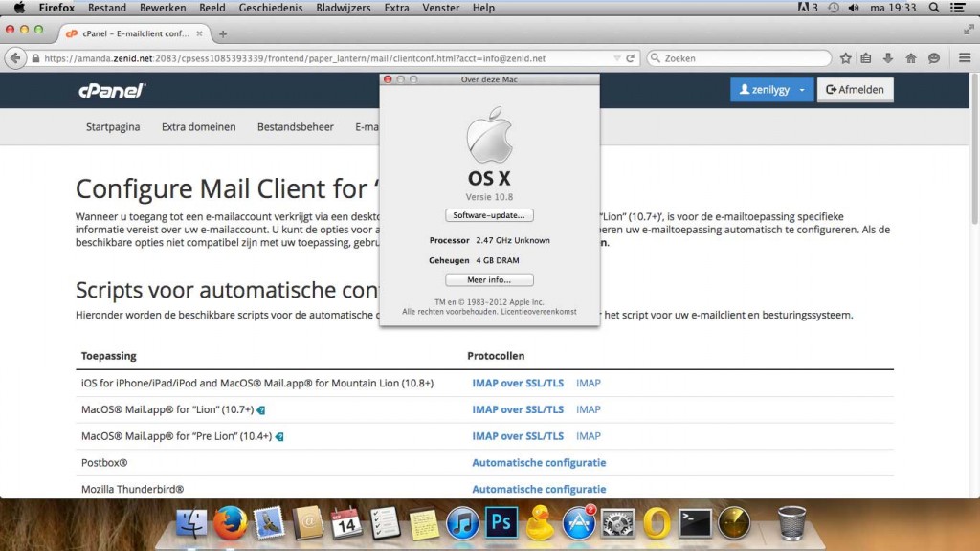The width and height of the screenshot is (980, 551).
Task: Enter full screen via Firefox window corner arrows
Action: point(969,29)
